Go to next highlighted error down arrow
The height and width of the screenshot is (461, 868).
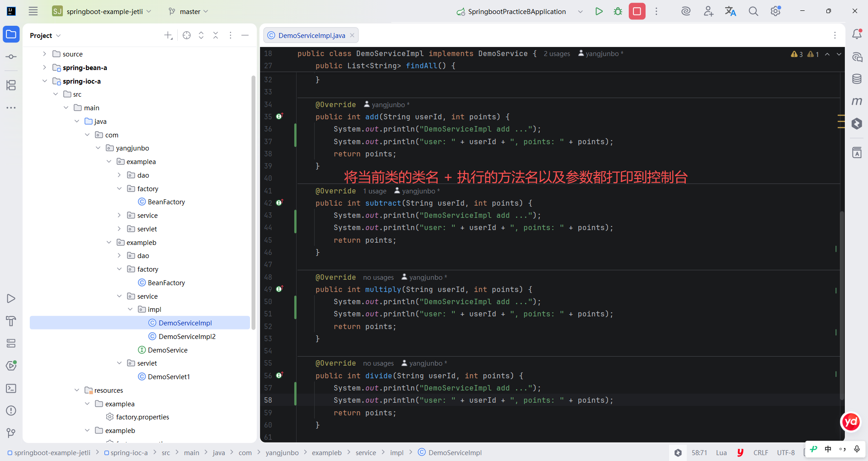point(839,54)
